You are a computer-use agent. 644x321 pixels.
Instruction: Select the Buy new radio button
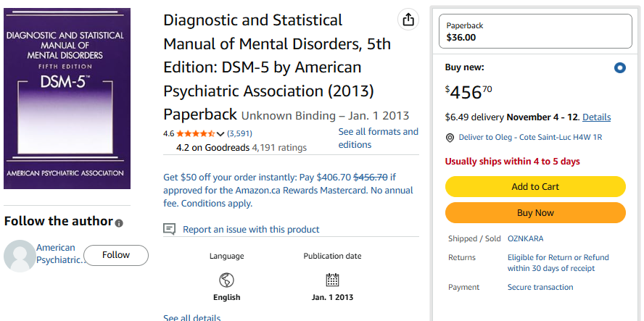coord(619,68)
